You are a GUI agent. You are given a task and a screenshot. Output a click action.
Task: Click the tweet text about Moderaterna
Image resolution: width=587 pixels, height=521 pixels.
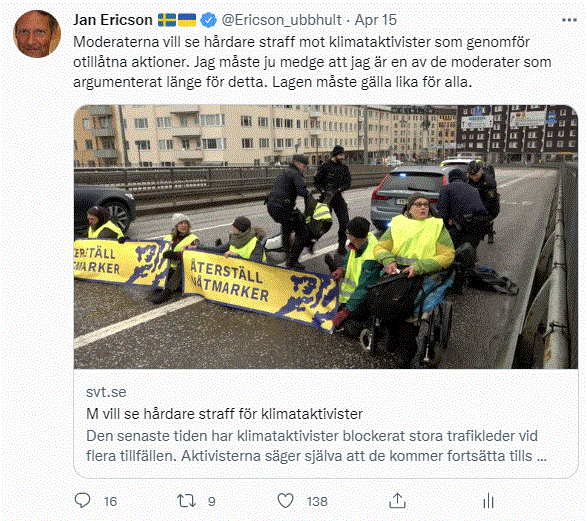pos(312,62)
